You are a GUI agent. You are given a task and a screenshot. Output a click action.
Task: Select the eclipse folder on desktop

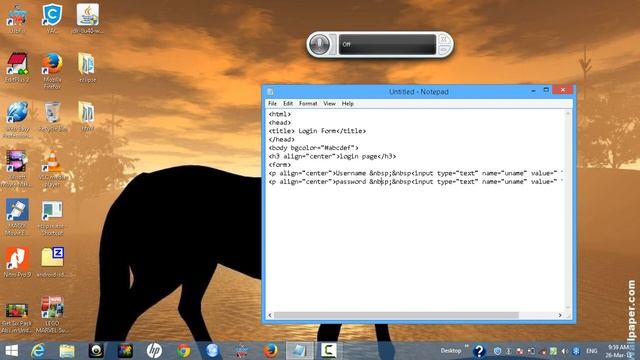click(x=87, y=68)
